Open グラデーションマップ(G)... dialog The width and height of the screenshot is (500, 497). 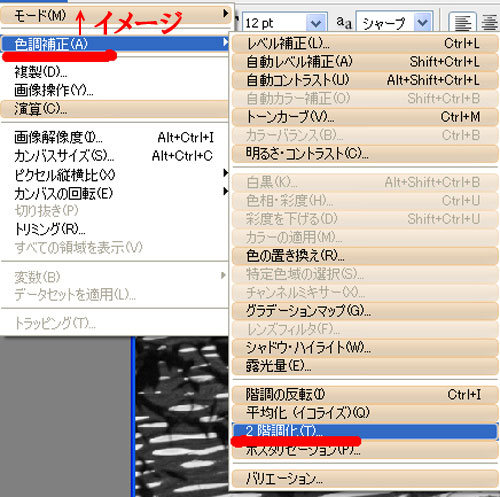pyautogui.click(x=365, y=311)
